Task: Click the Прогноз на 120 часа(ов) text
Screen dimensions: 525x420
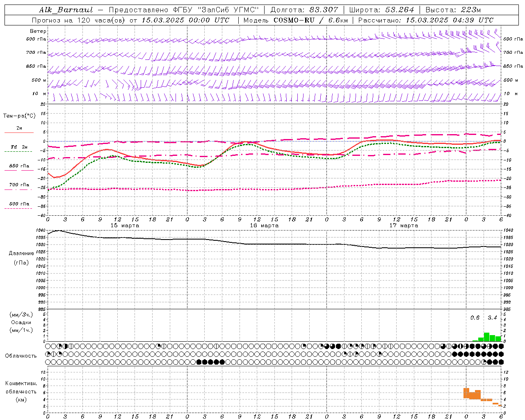Action: coord(79,20)
